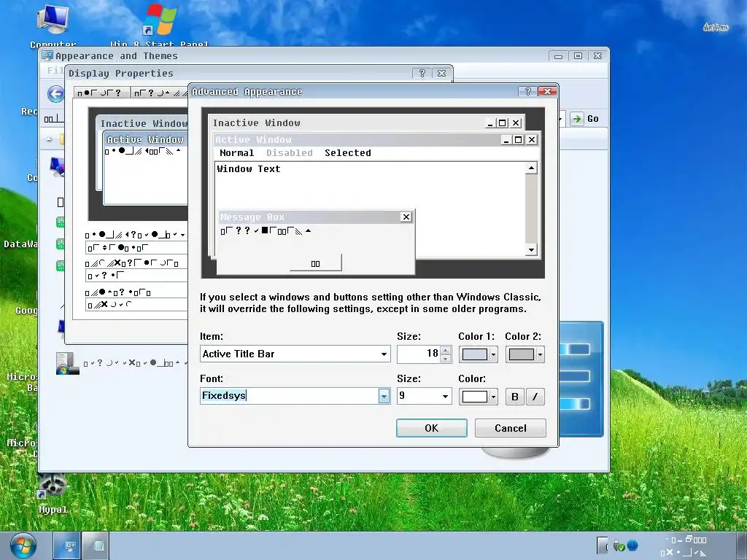Click the item Size field showing 18
This screenshot has width=747, height=560.
coord(419,354)
